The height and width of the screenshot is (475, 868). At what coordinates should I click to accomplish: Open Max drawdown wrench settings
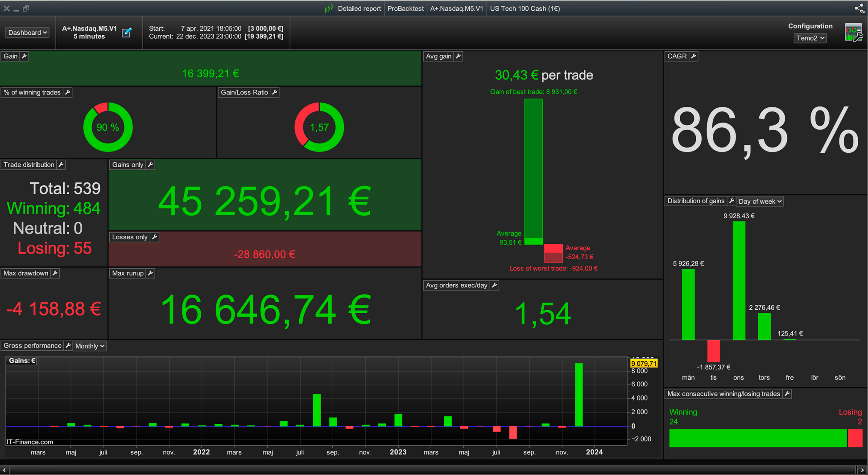coord(55,273)
